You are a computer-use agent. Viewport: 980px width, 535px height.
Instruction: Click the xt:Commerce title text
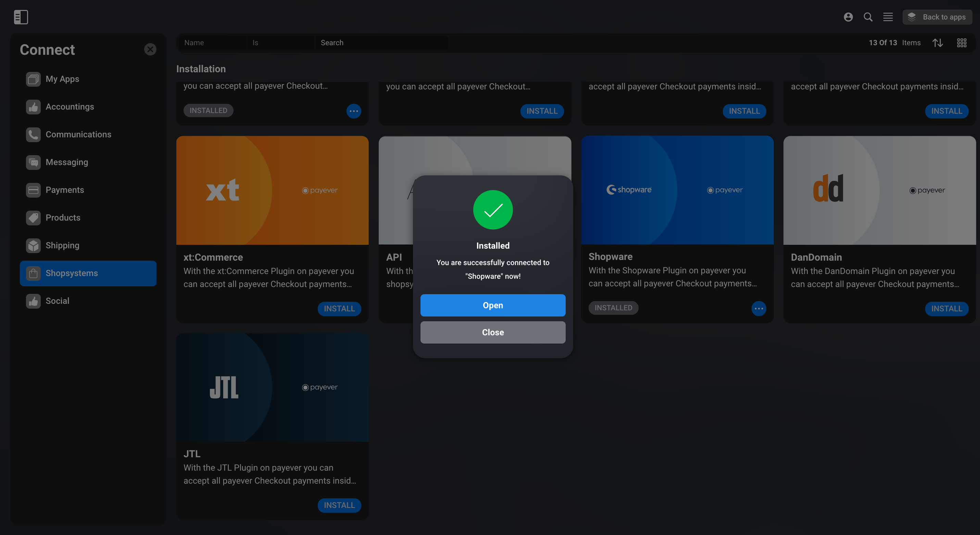point(213,258)
